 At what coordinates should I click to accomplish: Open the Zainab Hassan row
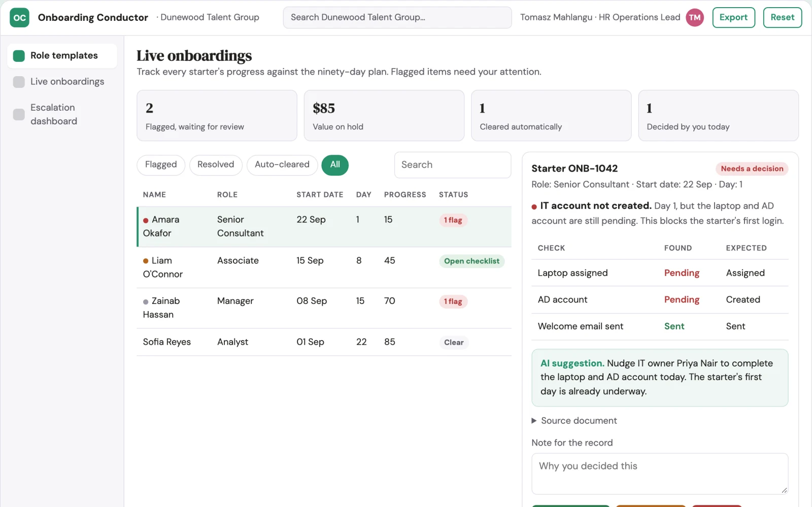click(324, 308)
